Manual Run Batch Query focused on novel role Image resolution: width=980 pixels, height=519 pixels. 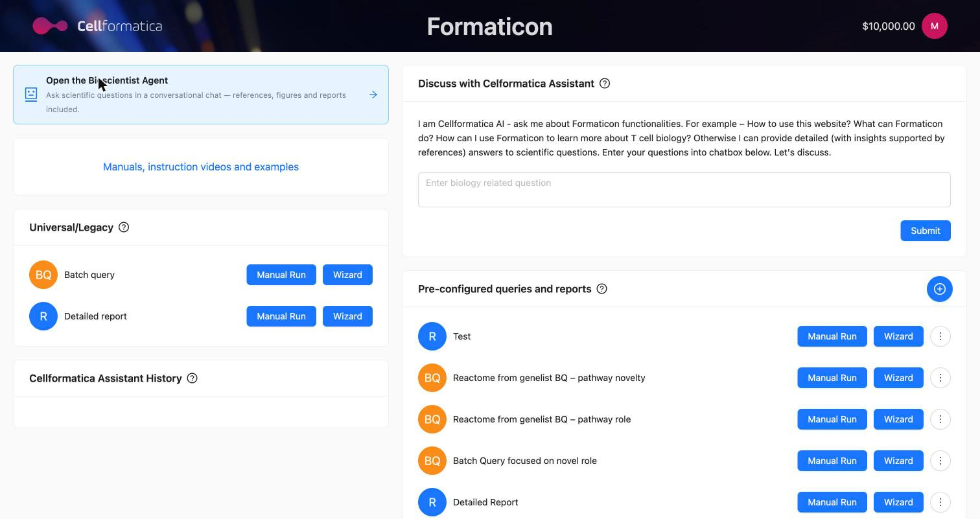(x=832, y=461)
